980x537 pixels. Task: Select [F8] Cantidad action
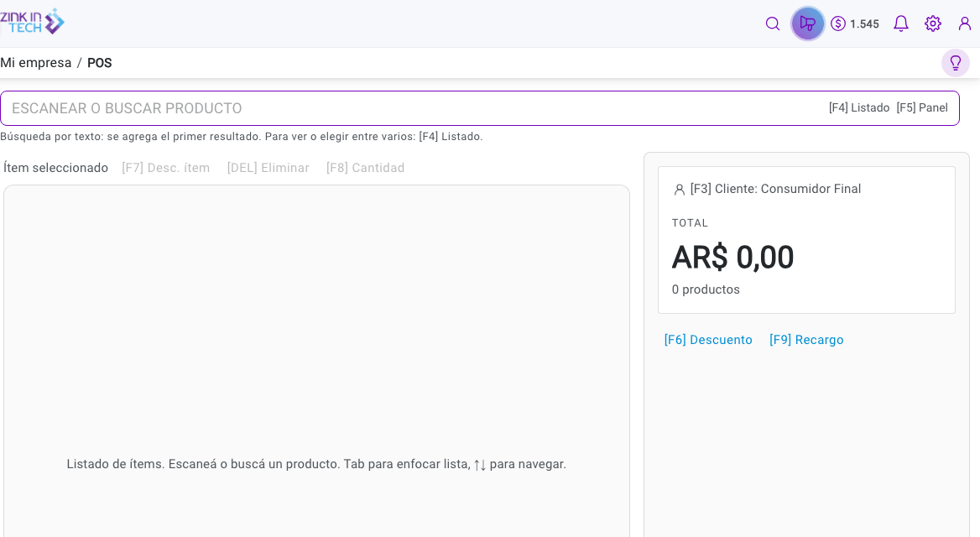(x=365, y=168)
